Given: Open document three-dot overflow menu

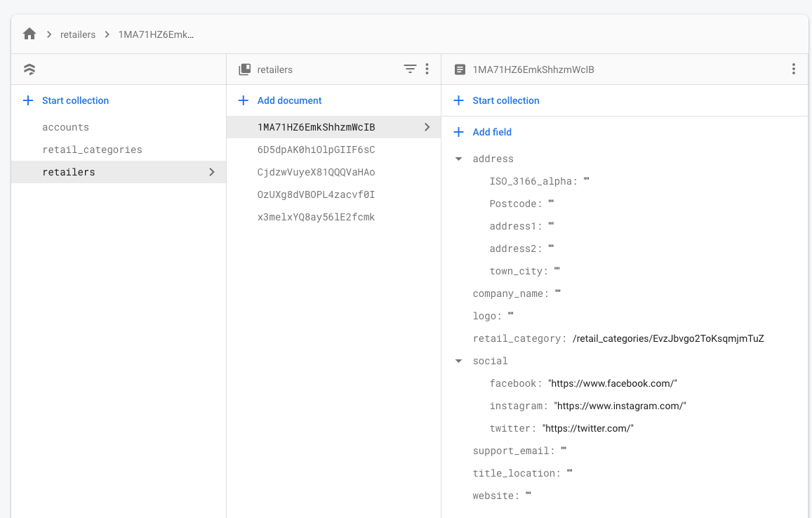Looking at the screenshot, I should pyautogui.click(x=793, y=69).
